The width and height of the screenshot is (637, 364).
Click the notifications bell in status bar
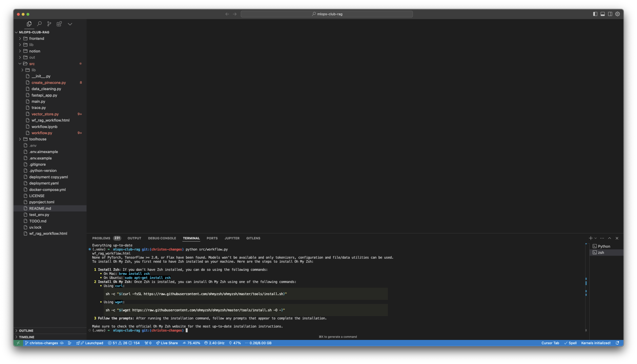[617, 343]
